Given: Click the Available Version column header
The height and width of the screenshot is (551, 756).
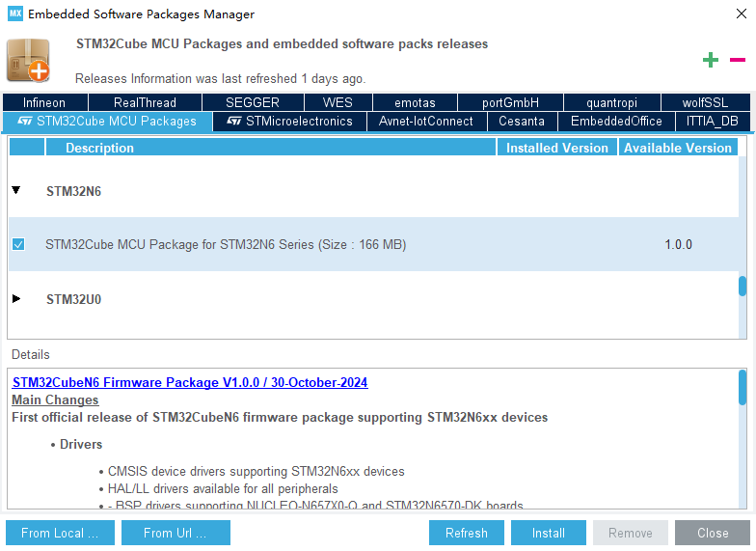Looking at the screenshot, I should click(x=678, y=148).
